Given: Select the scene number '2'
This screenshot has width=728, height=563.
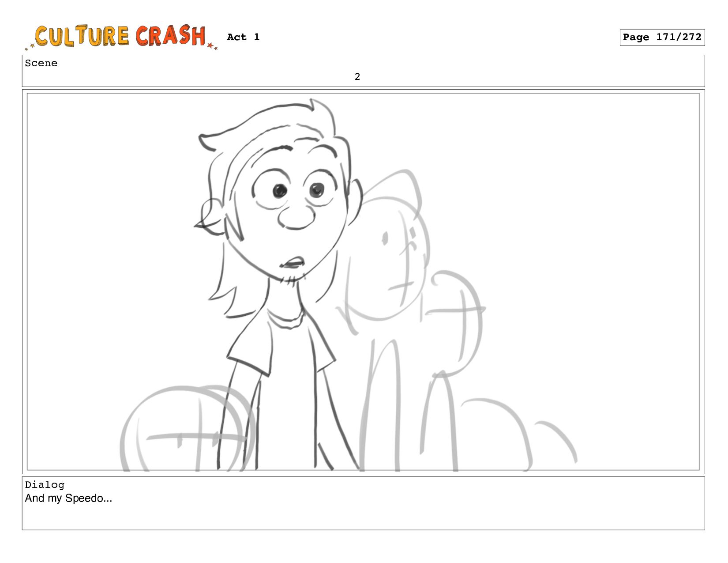Looking at the screenshot, I should pyautogui.click(x=357, y=77).
